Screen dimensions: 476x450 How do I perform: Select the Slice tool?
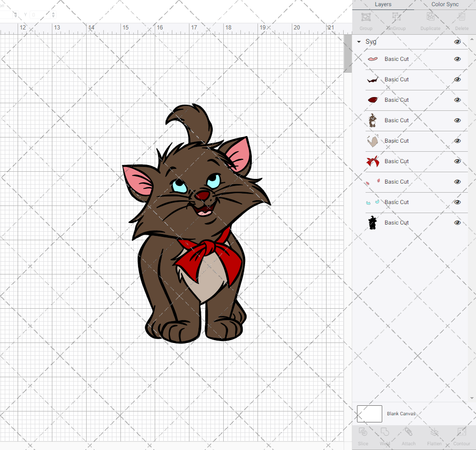coord(363,432)
